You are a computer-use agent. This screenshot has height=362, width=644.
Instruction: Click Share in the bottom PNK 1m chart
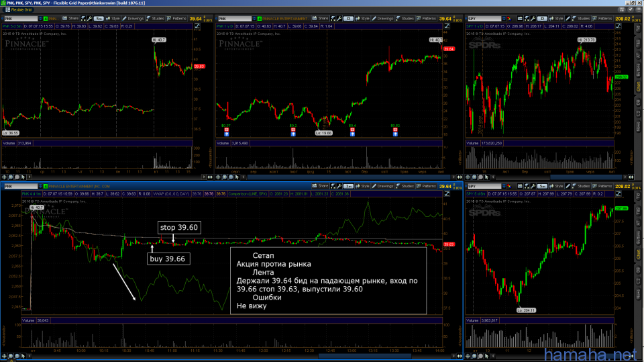coord(321,186)
